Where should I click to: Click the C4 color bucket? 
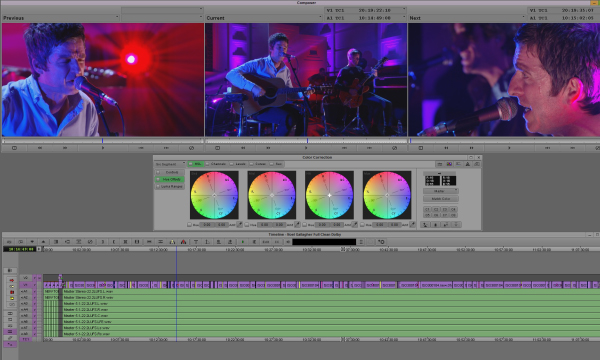[453, 209]
